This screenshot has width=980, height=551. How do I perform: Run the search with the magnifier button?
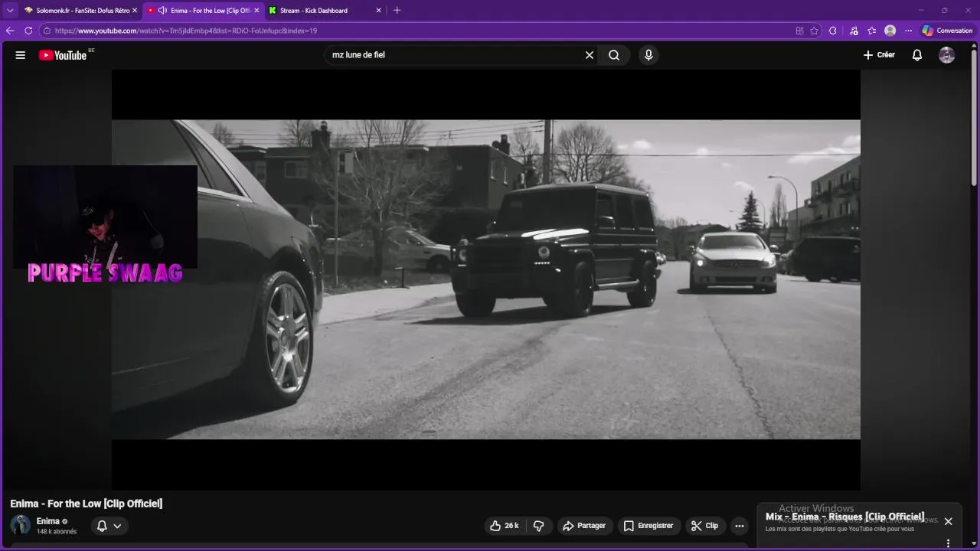coord(614,55)
